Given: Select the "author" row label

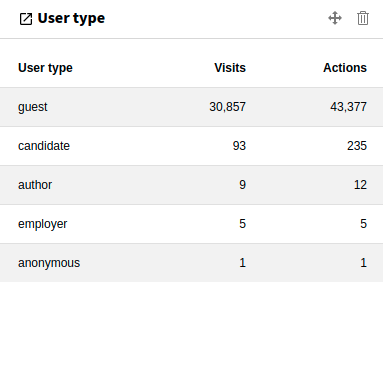Looking at the screenshot, I should (x=35, y=185).
